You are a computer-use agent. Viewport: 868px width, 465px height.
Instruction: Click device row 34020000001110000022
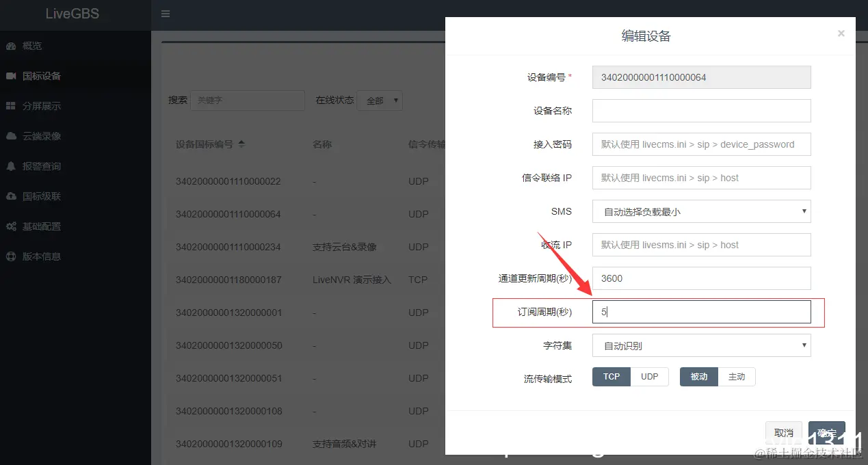pos(228,181)
